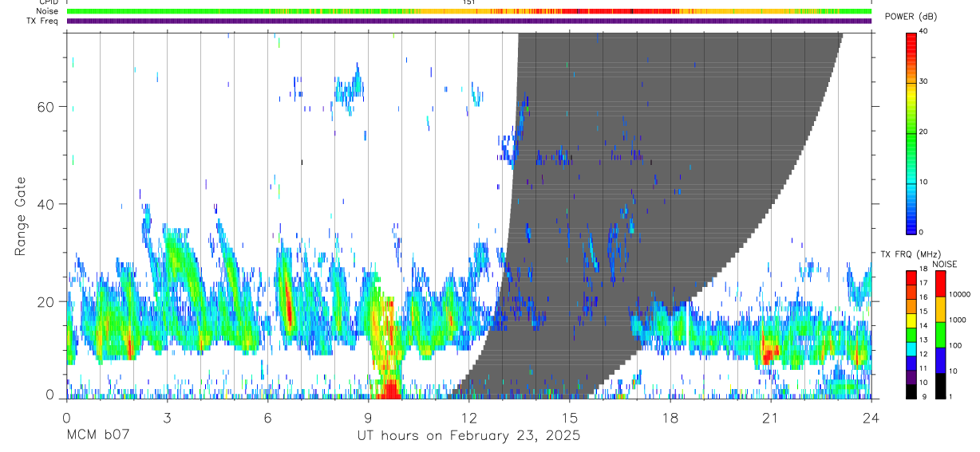Click the 6 tick label on UT hours axis
This screenshot has width=980, height=452.
coord(267,417)
